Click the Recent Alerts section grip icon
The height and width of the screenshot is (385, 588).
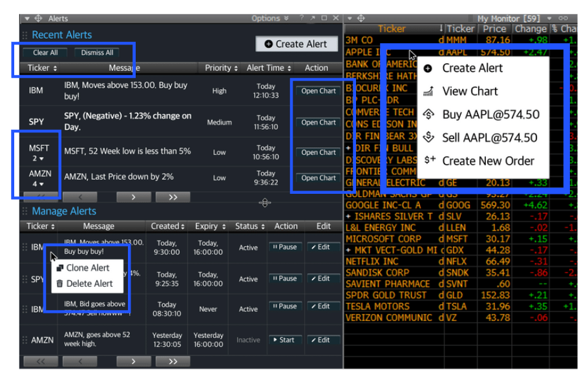click(25, 36)
